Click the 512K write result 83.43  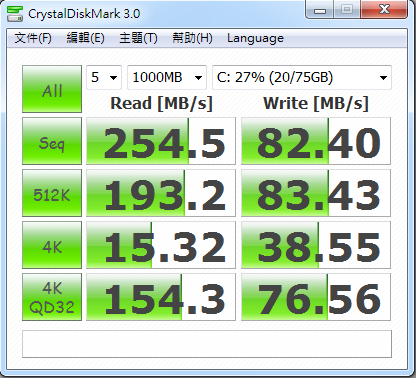[x=316, y=193]
